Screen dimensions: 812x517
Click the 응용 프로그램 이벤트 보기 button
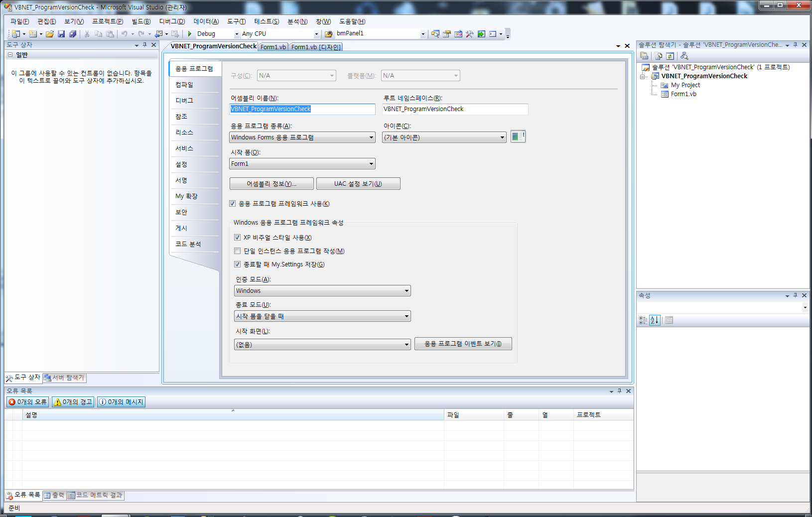tap(463, 344)
